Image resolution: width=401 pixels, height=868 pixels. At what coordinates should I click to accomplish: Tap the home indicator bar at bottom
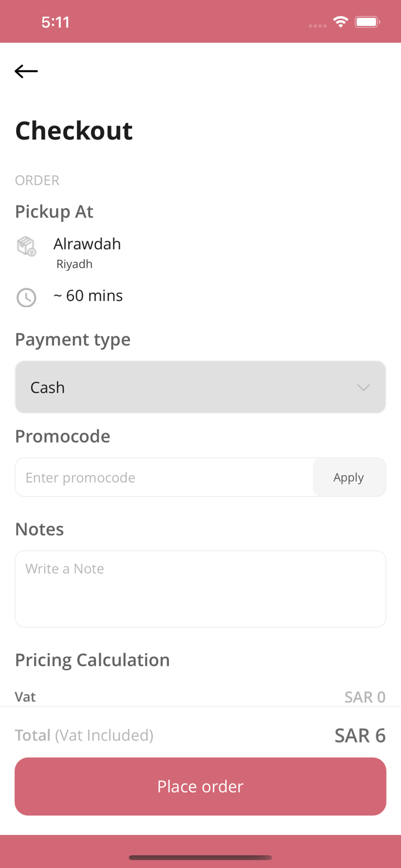[x=200, y=858]
